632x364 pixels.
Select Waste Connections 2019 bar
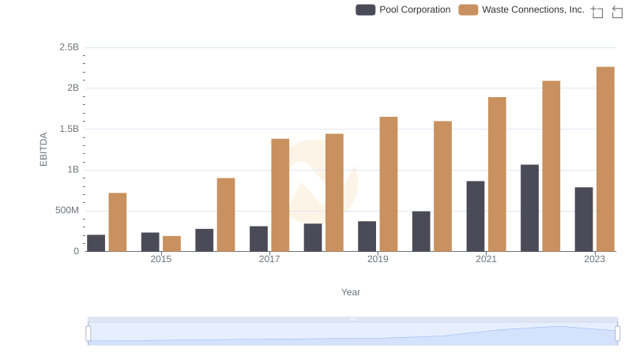coord(389,184)
